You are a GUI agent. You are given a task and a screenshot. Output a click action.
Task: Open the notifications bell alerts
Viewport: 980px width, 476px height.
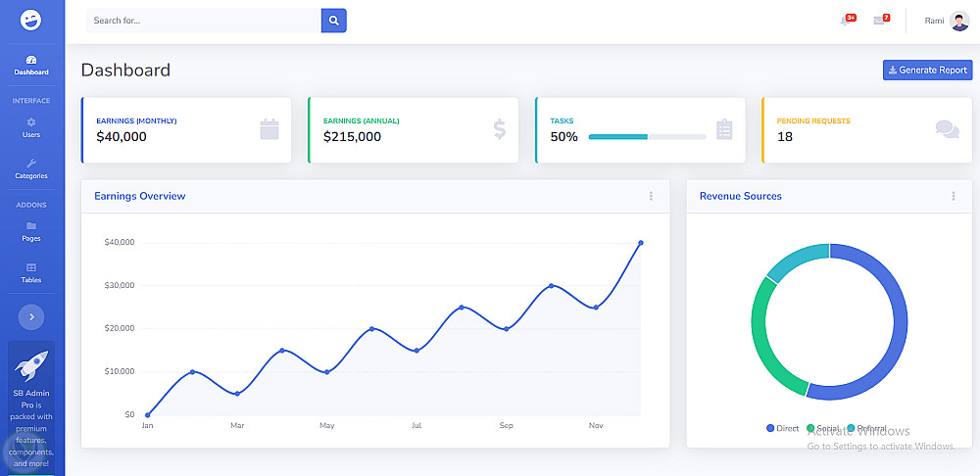tap(846, 21)
